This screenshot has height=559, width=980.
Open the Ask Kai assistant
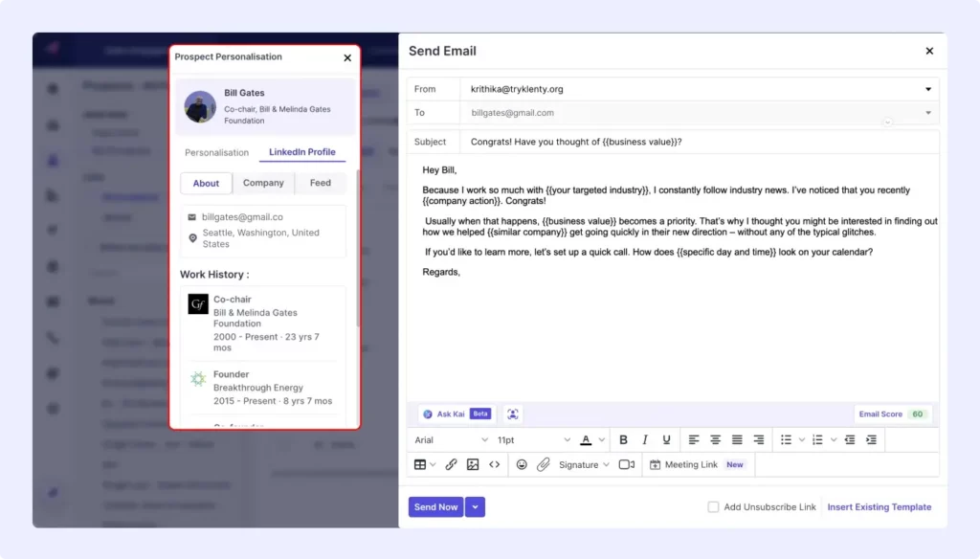click(456, 414)
